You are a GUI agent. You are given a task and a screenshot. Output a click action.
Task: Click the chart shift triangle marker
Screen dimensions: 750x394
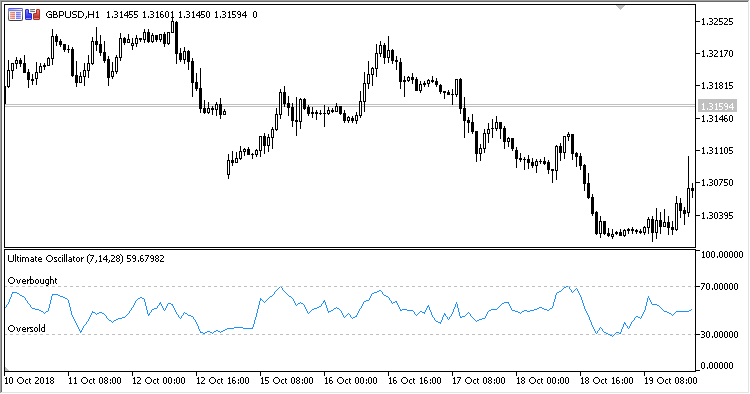point(621,7)
